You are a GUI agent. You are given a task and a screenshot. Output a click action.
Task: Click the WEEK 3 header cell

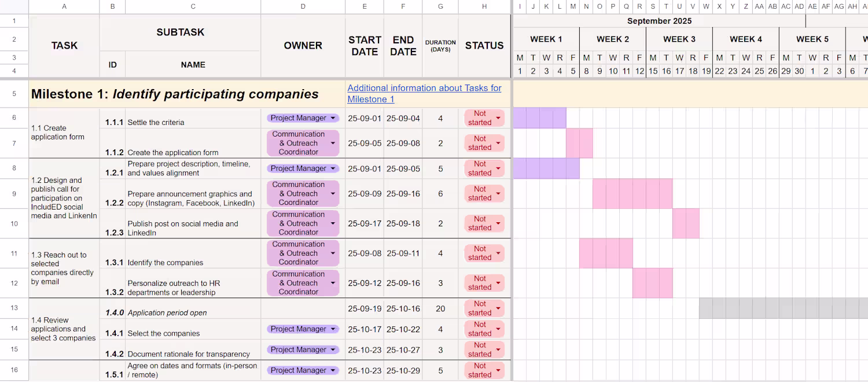pyautogui.click(x=679, y=39)
